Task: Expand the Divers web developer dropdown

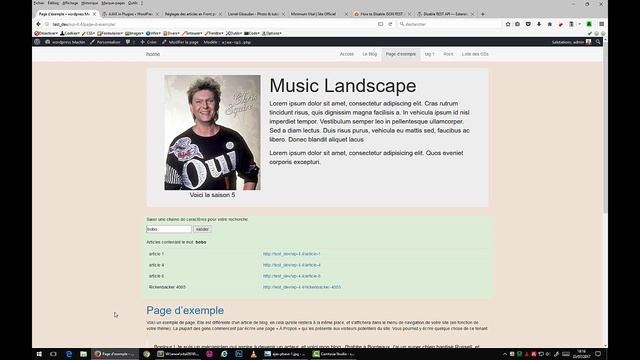Action: coord(171,33)
